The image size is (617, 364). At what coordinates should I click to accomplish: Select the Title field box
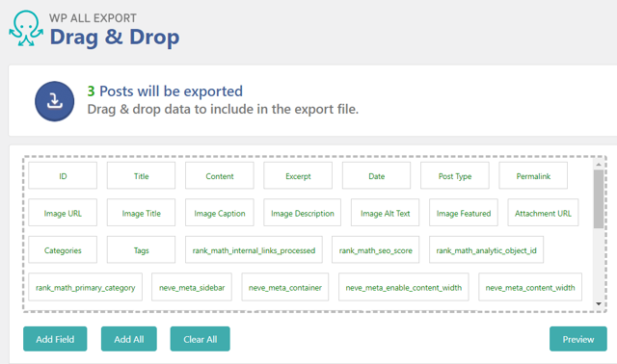tap(141, 175)
